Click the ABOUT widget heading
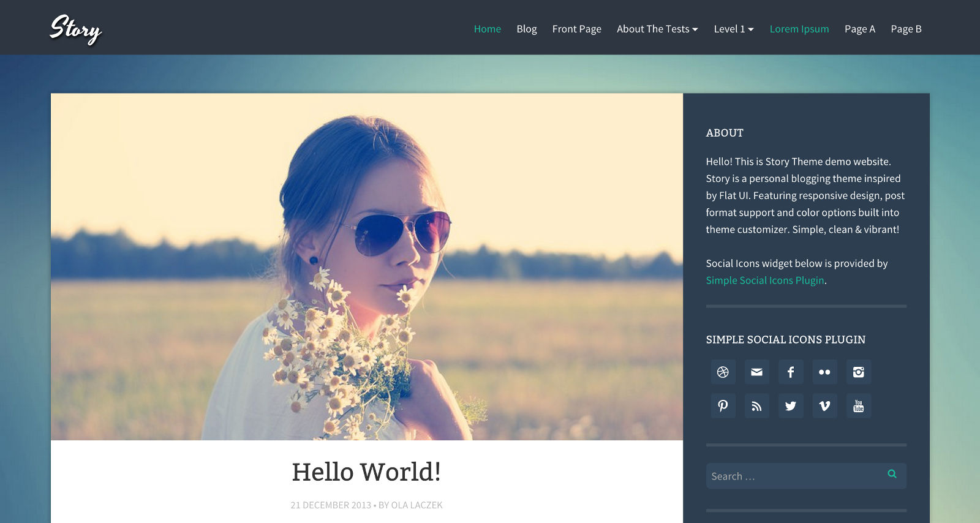 725,133
